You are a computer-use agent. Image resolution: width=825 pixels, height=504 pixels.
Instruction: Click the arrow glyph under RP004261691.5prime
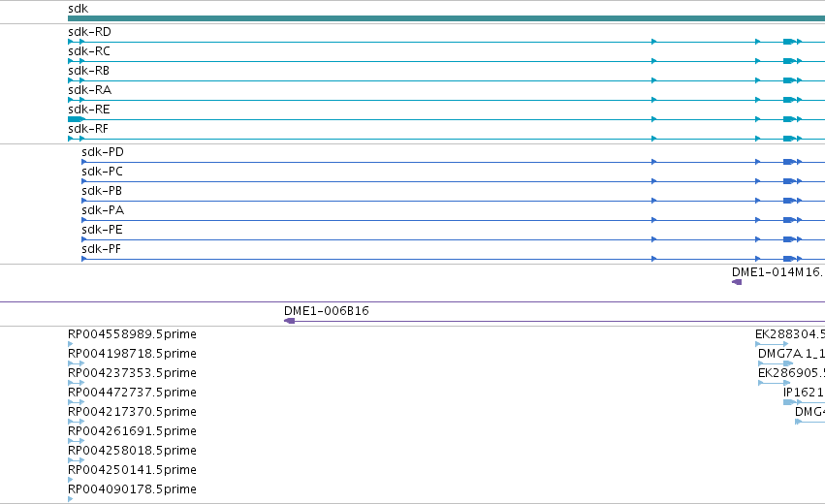(x=77, y=441)
